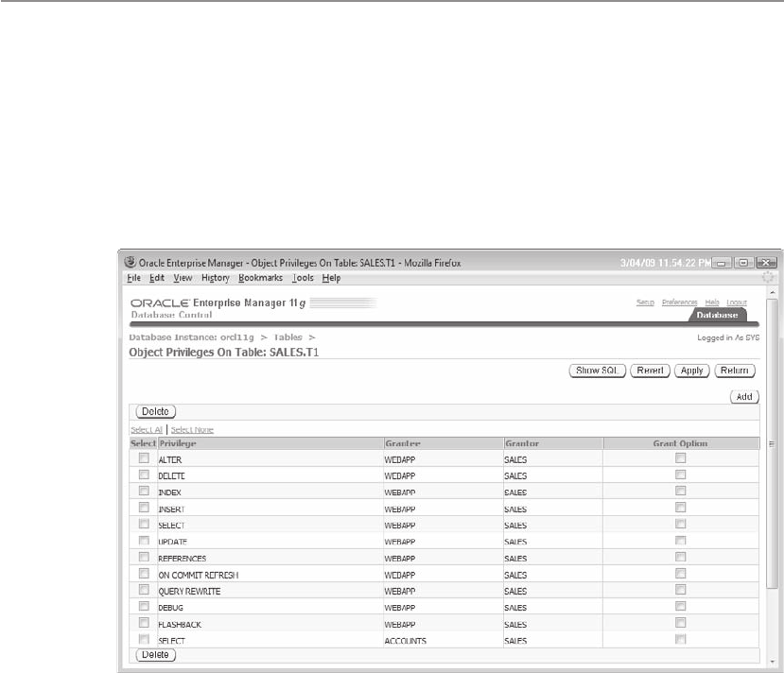Check the Select box for INDEX row
The image size is (784, 673).
point(144,491)
